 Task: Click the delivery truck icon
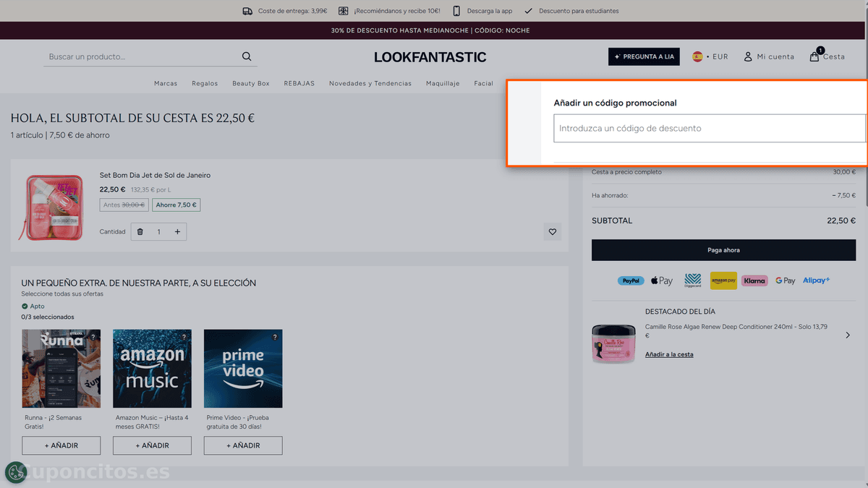coord(247,11)
